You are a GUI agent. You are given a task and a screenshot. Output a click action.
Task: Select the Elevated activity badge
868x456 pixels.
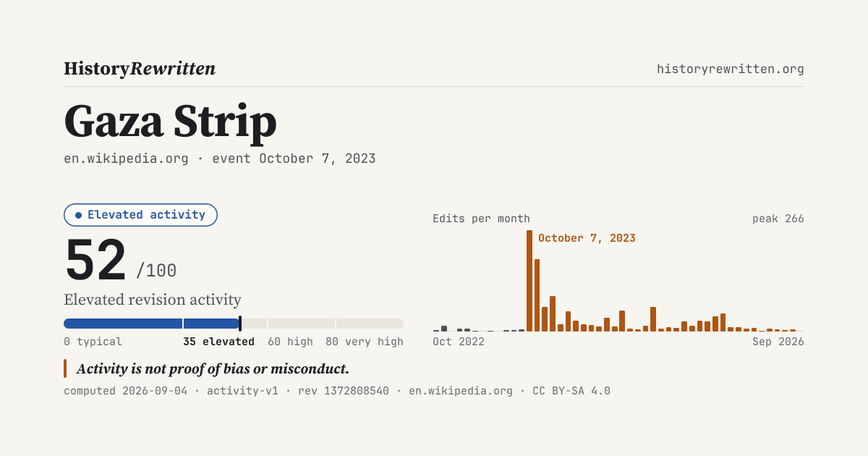point(140,215)
